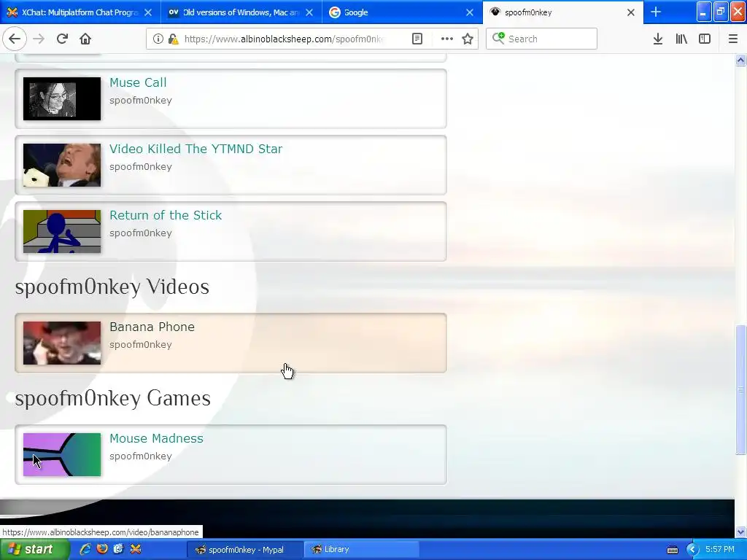The width and height of the screenshot is (747, 560).
Task: Click the 5:57 PM taskbar clock
Action: (720, 550)
